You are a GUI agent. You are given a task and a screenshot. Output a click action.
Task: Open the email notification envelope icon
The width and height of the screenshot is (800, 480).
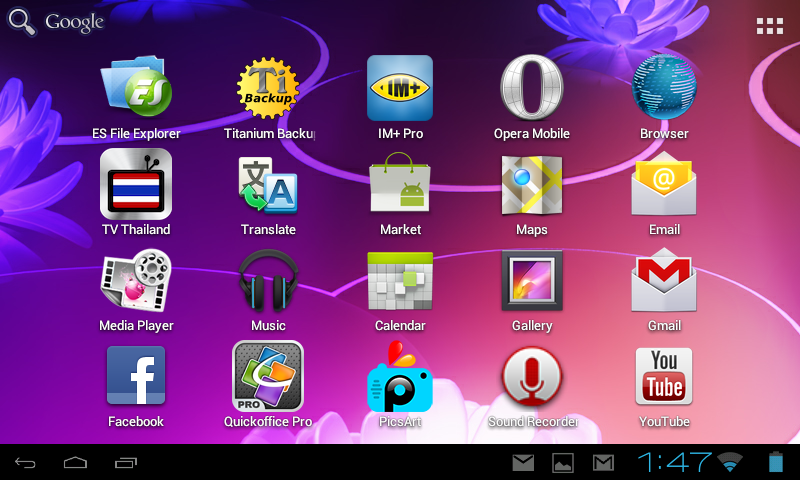tap(523, 463)
